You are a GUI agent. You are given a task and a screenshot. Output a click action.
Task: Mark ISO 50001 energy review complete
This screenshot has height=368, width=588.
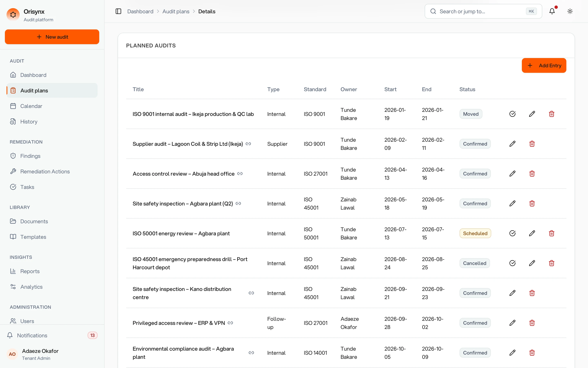[512, 233]
